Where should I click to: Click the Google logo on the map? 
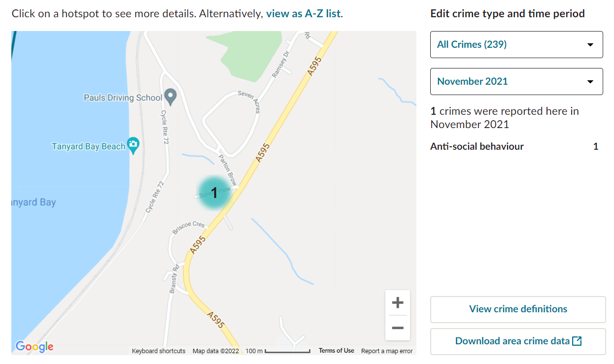coord(34,347)
